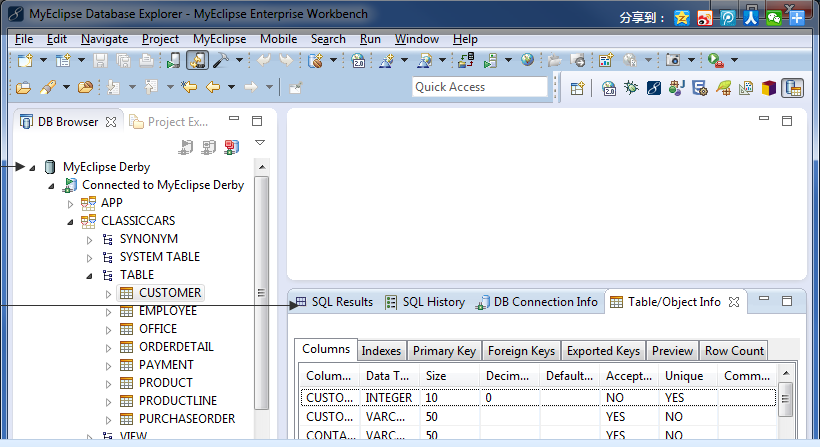The height and width of the screenshot is (447, 820).
Task: Select the Database Explorer perspective icon
Action: pos(792,88)
